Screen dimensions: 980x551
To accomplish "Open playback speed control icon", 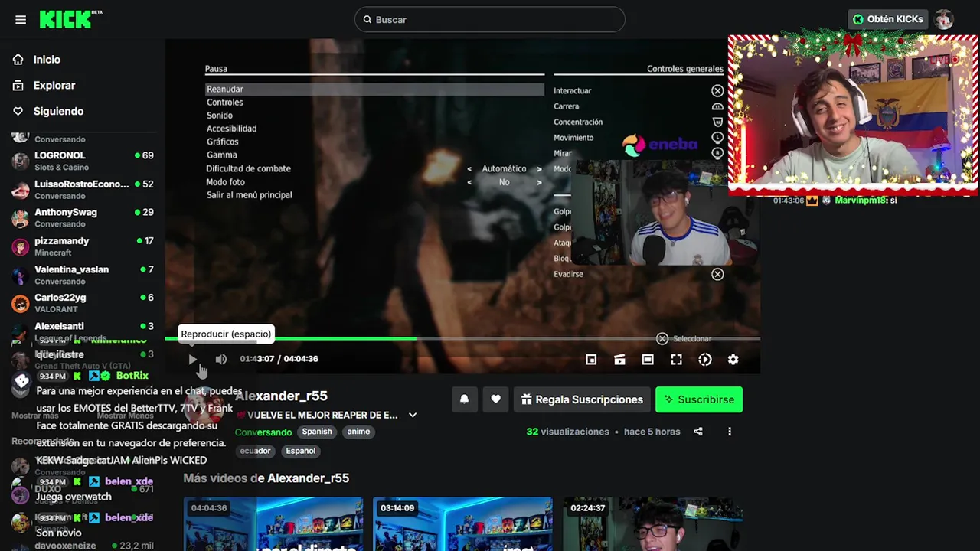I will [705, 359].
